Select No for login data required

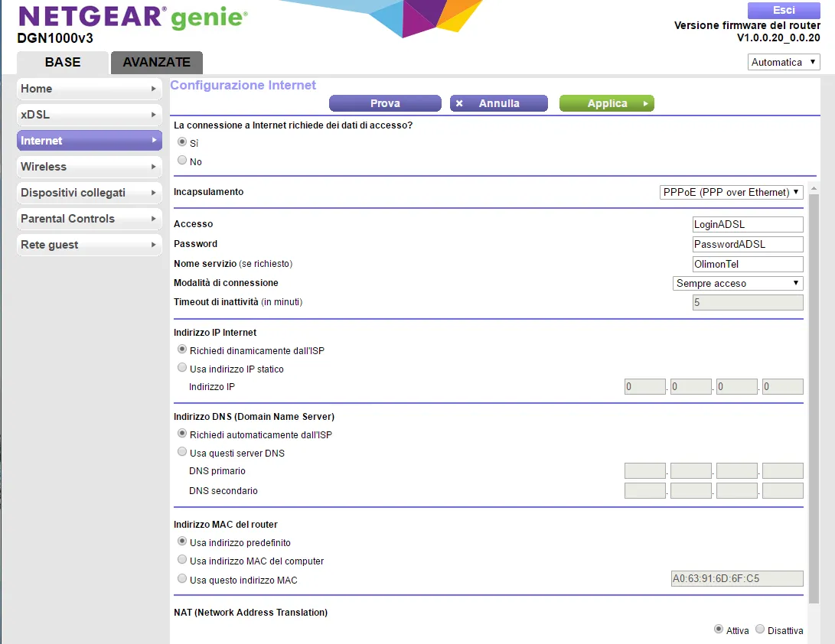coord(182,161)
